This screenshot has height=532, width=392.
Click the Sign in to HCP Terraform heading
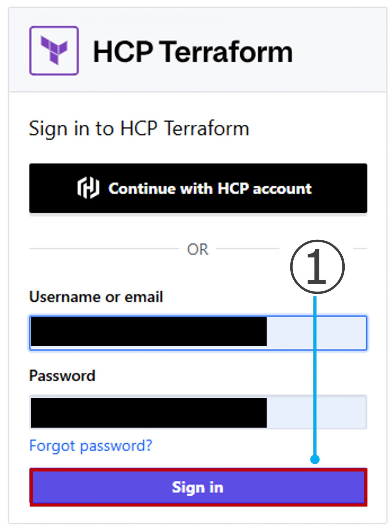click(x=139, y=129)
